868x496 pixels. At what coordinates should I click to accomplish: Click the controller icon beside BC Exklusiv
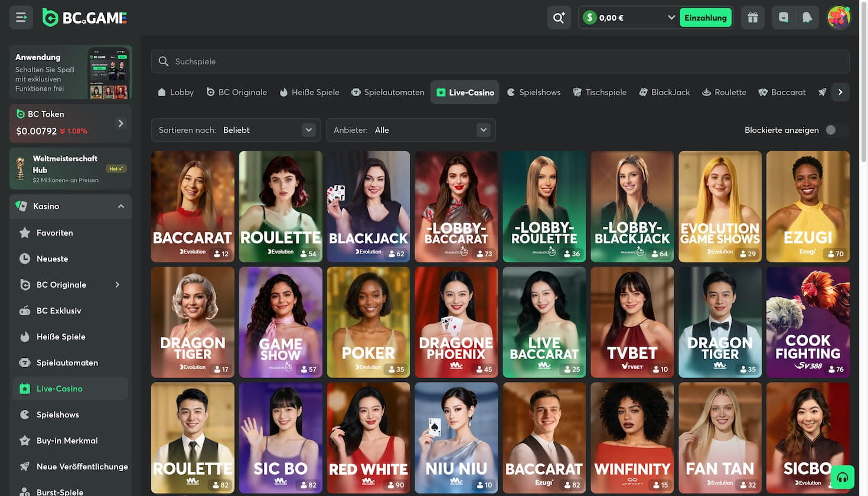(x=25, y=311)
